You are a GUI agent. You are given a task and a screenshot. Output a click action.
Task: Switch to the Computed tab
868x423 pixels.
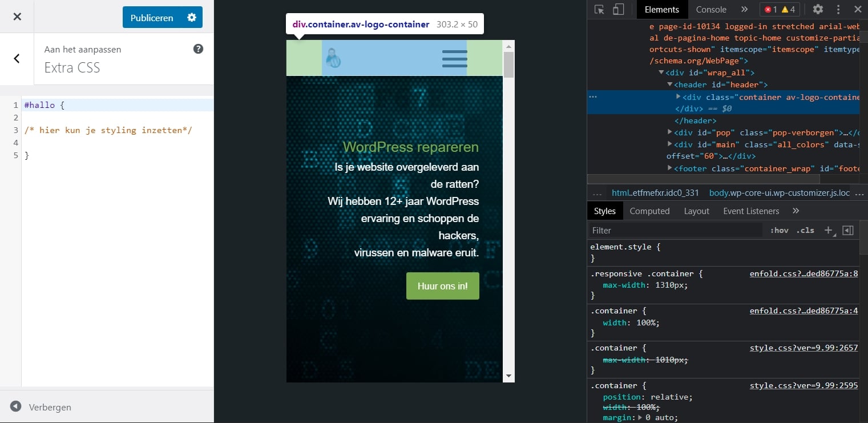tap(649, 211)
